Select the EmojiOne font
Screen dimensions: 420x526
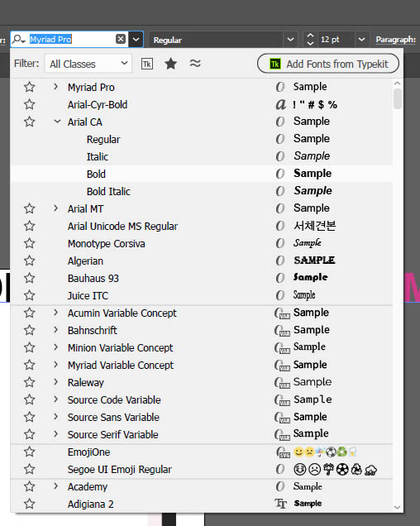[x=89, y=452]
